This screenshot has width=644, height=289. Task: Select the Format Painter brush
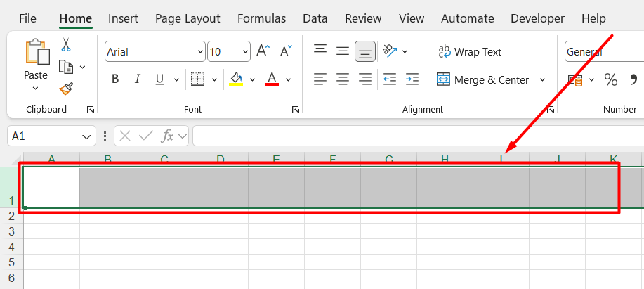coord(66,89)
